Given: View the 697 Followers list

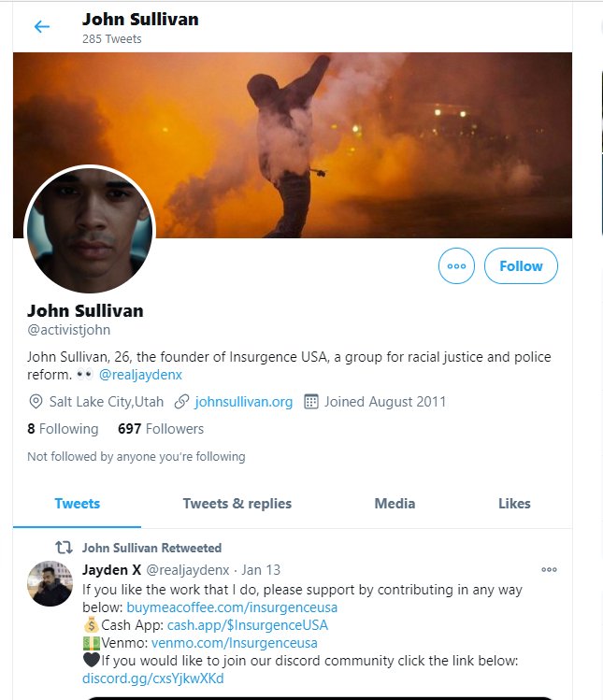Looking at the screenshot, I should tap(161, 429).
